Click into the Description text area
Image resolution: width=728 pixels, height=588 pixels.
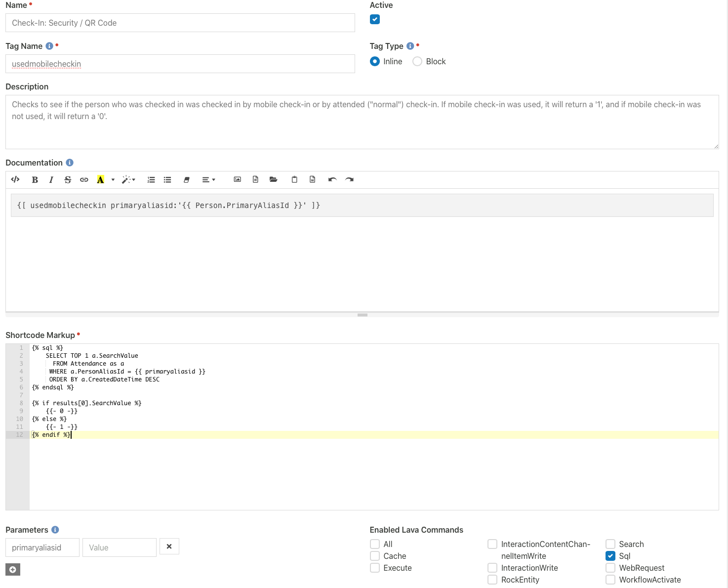(x=362, y=122)
